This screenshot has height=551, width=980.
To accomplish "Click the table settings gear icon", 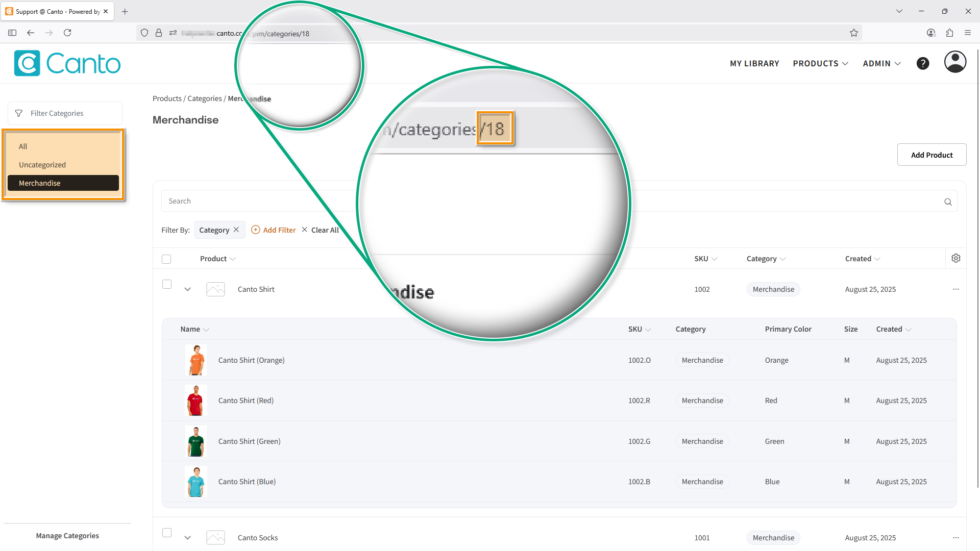I will click(x=955, y=258).
